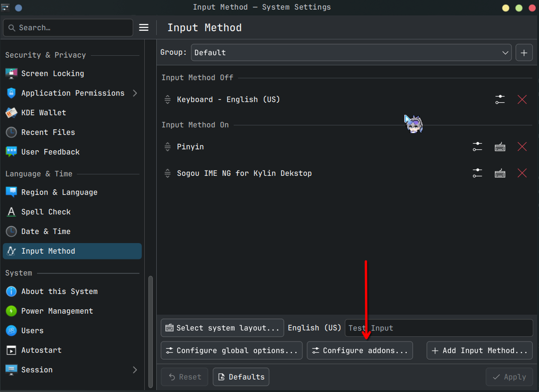
Task: Click Configure addons button
Action: pos(360,351)
